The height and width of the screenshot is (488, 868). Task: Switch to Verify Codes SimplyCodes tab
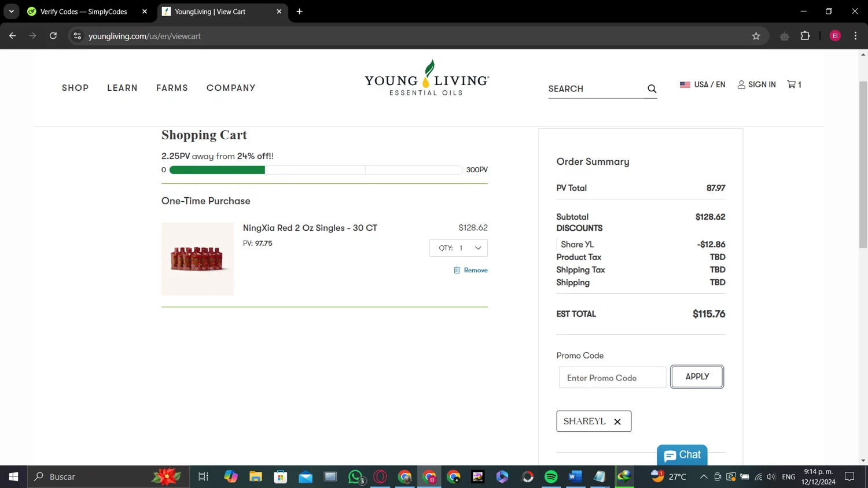(x=87, y=12)
